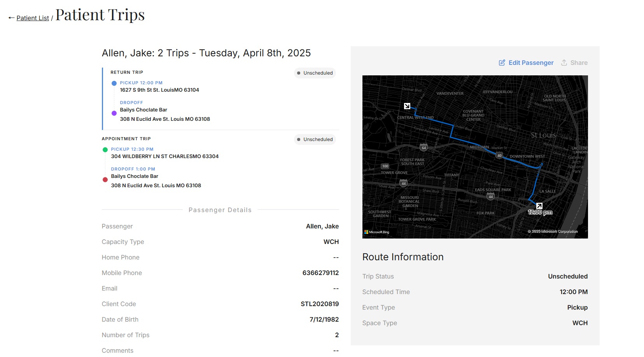Click the destination arrow marker on the map
This screenshot has width=644, height=357.
pyautogui.click(x=407, y=106)
